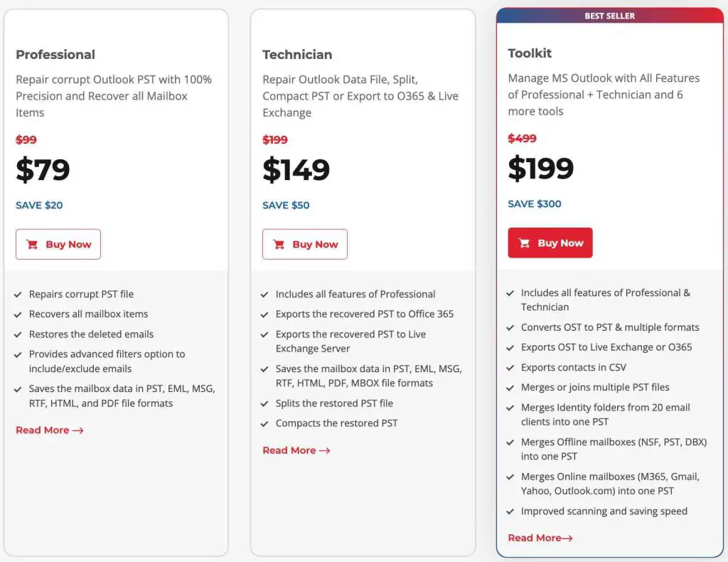
Task: Click the Technician plan title
Action: coord(297,55)
